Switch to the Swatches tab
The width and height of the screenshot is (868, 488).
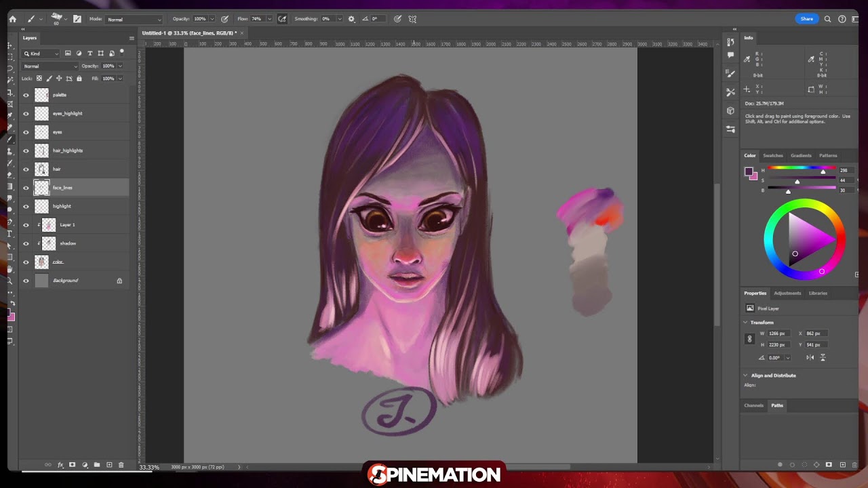point(772,155)
